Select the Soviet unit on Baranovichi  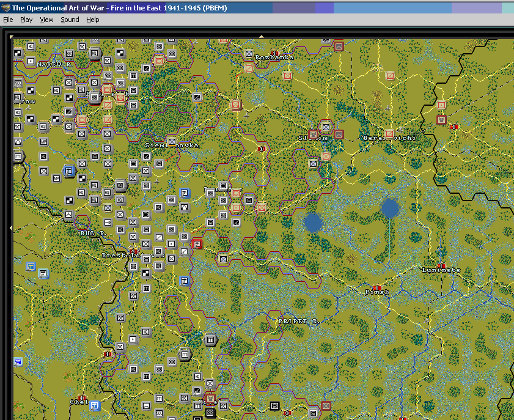tap(389, 134)
